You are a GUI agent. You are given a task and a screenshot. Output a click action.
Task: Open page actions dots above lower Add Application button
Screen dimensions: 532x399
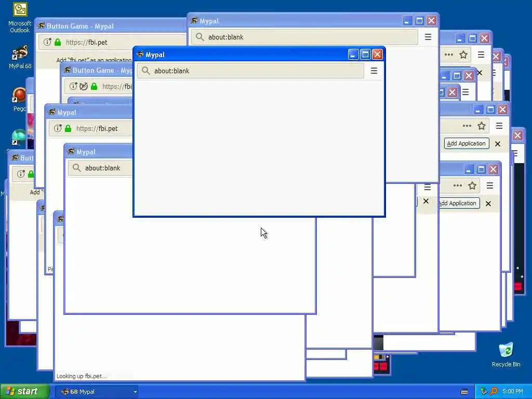tap(458, 185)
